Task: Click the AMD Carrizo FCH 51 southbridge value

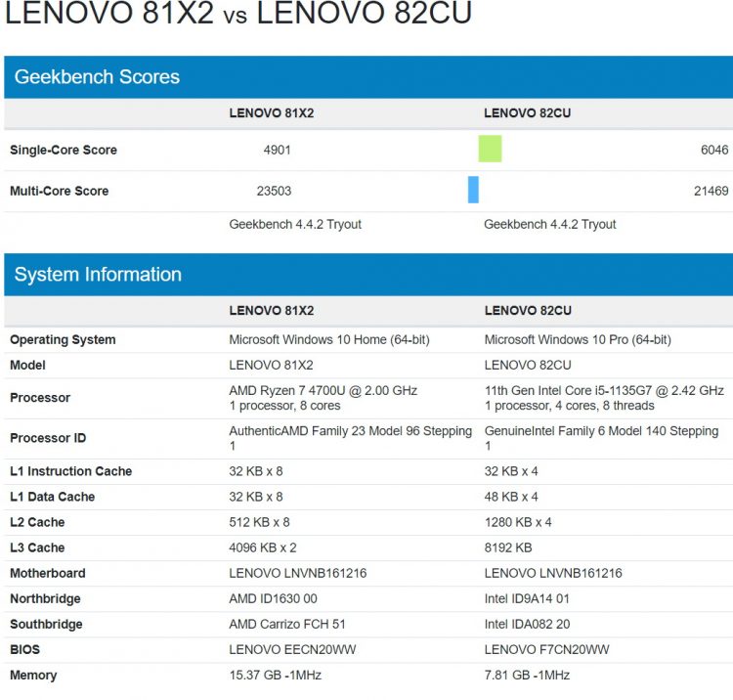Action: point(287,624)
